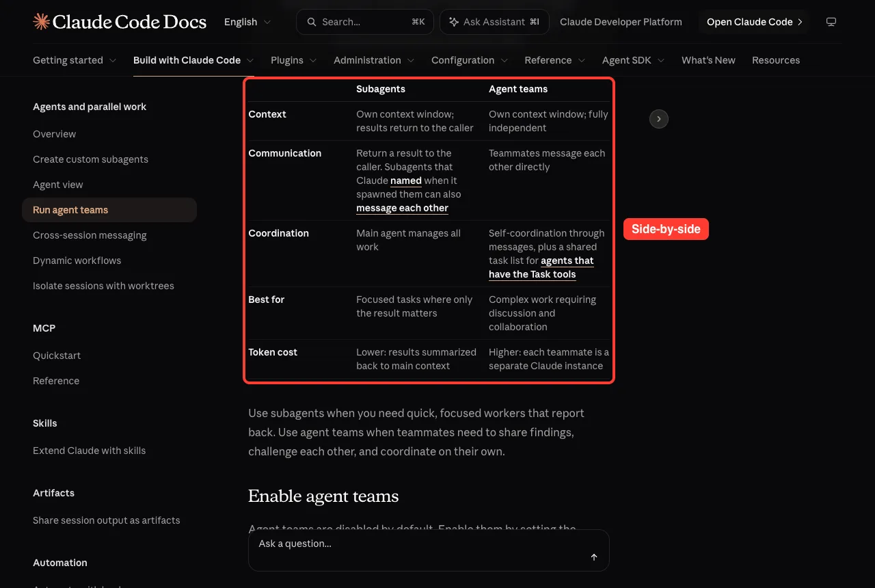Screen dimensions: 875x588
Task: Open the Overview sidebar page
Action: (55, 134)
